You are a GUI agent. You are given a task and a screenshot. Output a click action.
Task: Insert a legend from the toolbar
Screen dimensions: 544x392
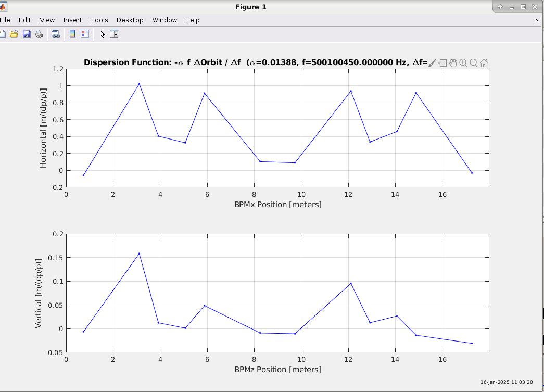coord(84,34)
